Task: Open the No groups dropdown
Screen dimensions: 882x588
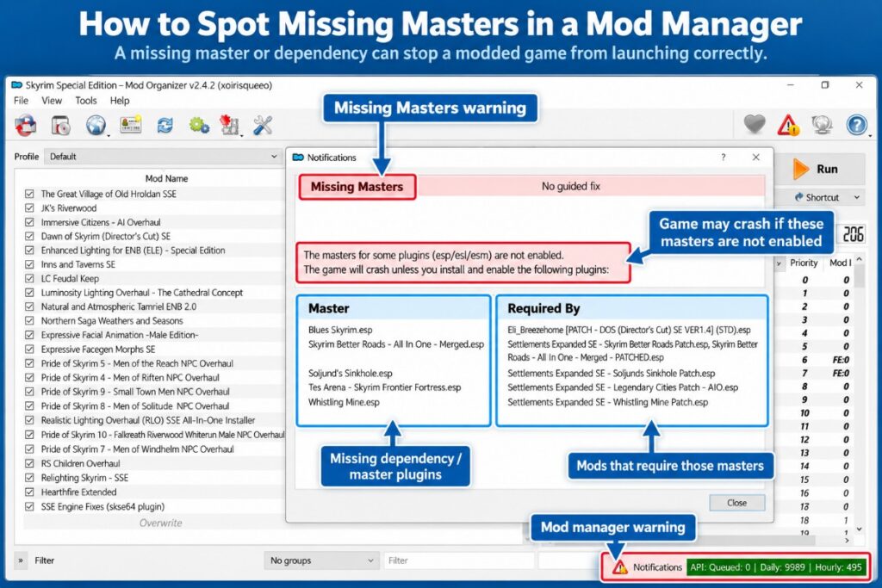Action: tap(321, 560)
